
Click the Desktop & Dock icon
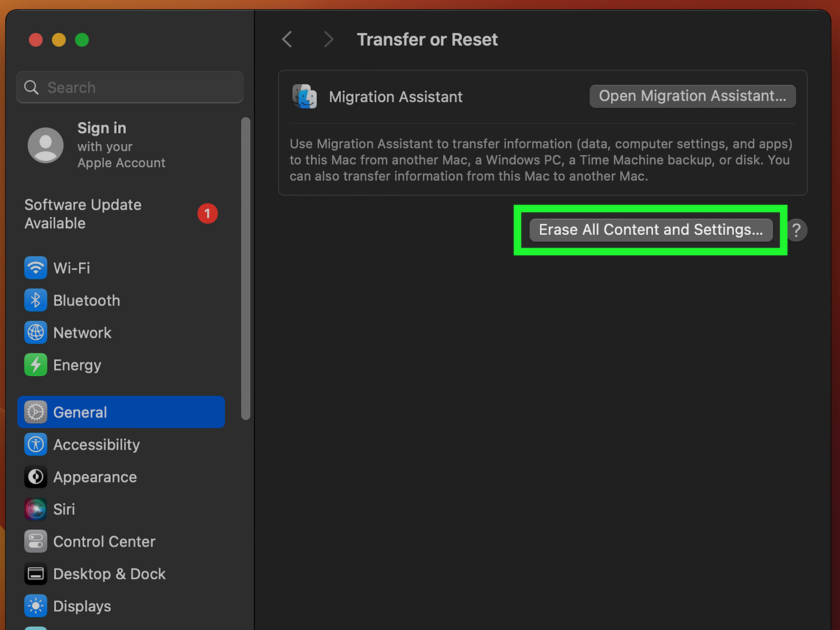pyautogui.click(x=36, y=573)
